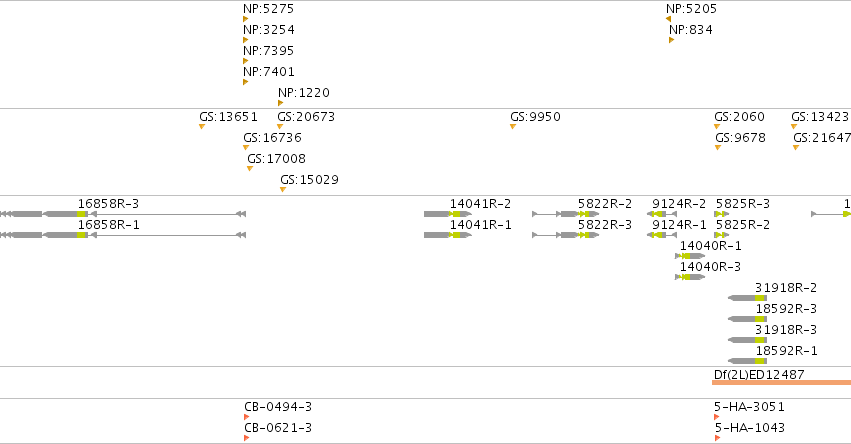Select the GS:2060 insertion label
The height and width of the screenshot is (444, 851).
point(739,117)
